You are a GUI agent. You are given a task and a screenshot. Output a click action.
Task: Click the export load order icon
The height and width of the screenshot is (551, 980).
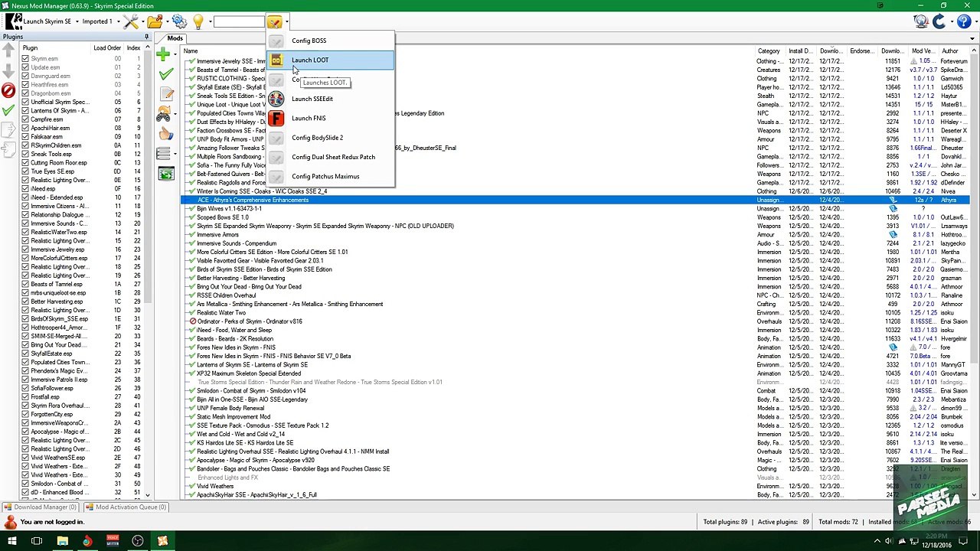[x=8, y=130]
